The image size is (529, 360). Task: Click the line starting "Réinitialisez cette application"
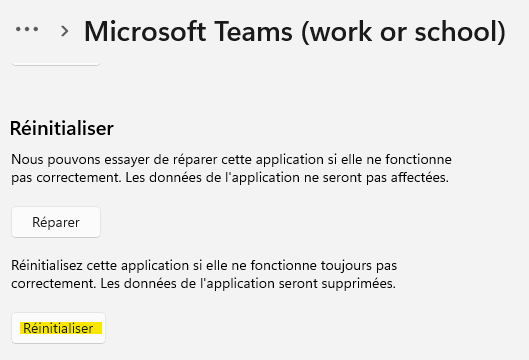[204, 266]
